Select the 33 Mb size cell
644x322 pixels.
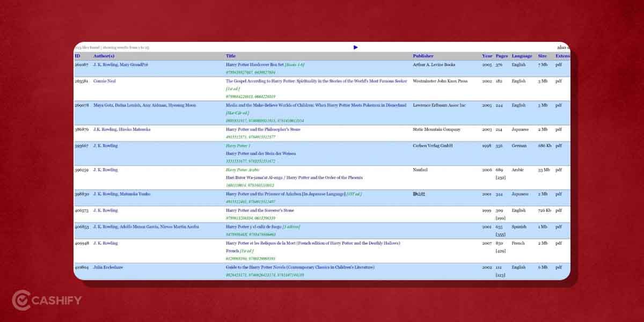[544, 170]
